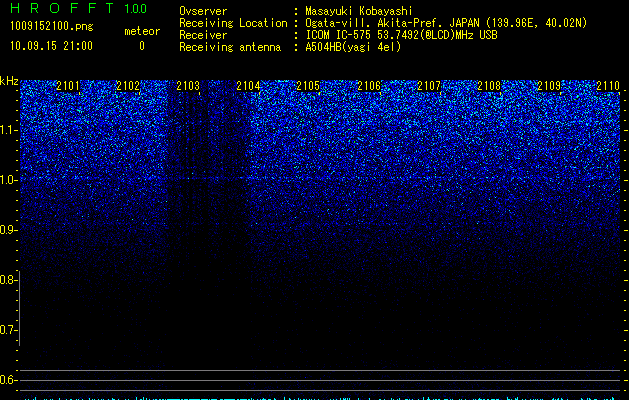
Task: Select the filename 1009152100.png
Action: pyautogui.click(x=52, y=26)
